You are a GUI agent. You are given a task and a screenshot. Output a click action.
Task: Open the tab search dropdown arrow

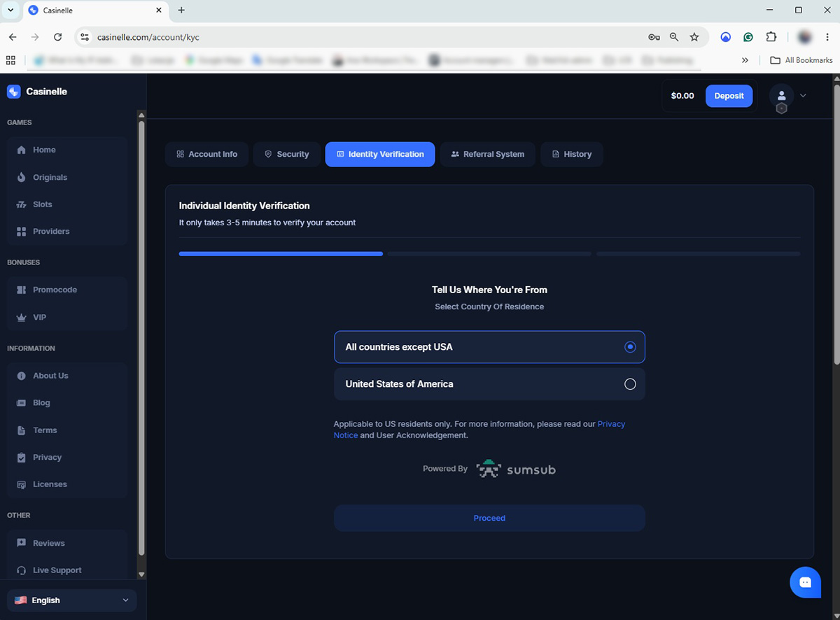(10, 10)
